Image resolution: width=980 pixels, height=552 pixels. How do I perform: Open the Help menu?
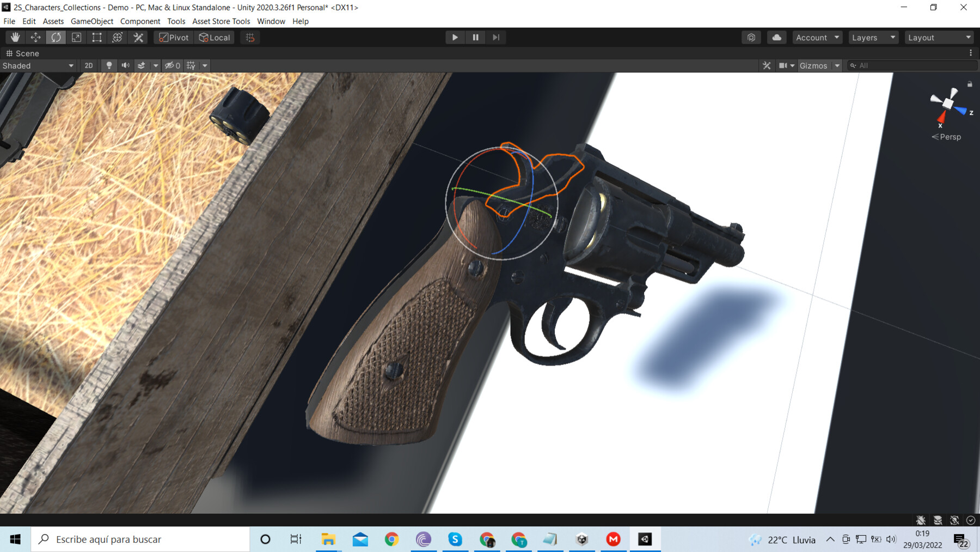coord(301,21)
